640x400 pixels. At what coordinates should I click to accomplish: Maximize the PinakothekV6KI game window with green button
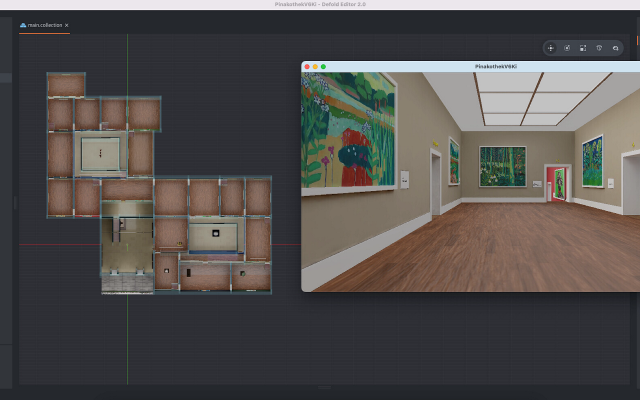[x=323, y=67]
